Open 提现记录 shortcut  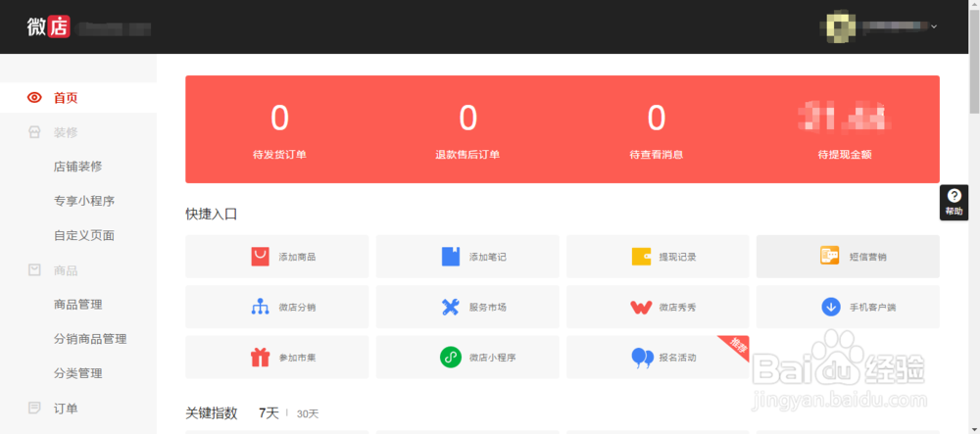658,257
